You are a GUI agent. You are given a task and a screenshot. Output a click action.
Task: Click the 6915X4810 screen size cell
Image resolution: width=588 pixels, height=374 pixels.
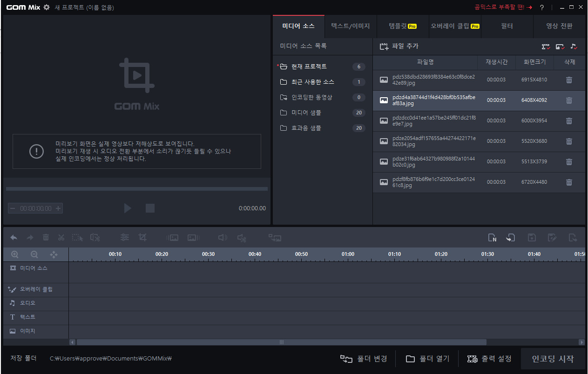(534, 80)
